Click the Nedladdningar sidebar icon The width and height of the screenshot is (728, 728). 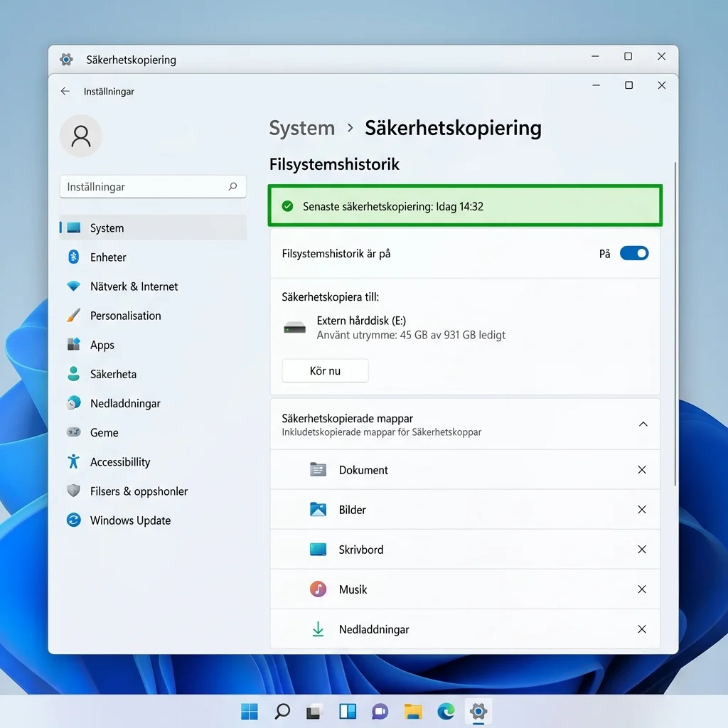73,403
